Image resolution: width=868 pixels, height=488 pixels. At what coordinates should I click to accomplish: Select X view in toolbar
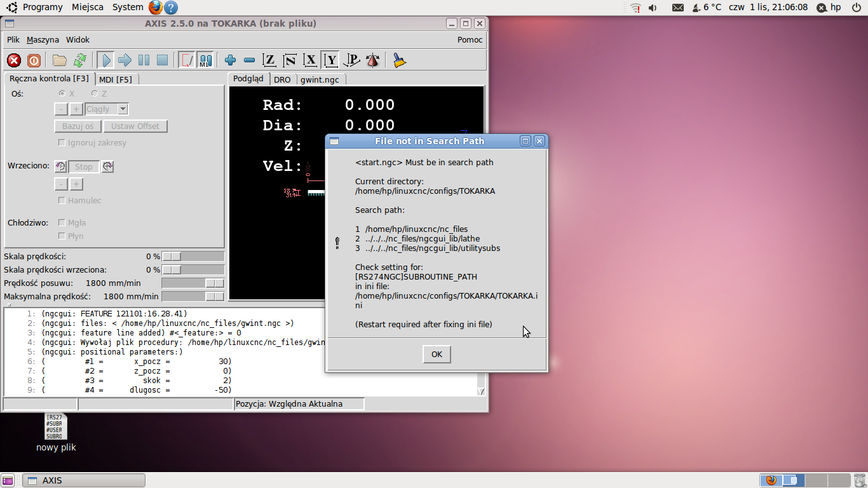310,60
